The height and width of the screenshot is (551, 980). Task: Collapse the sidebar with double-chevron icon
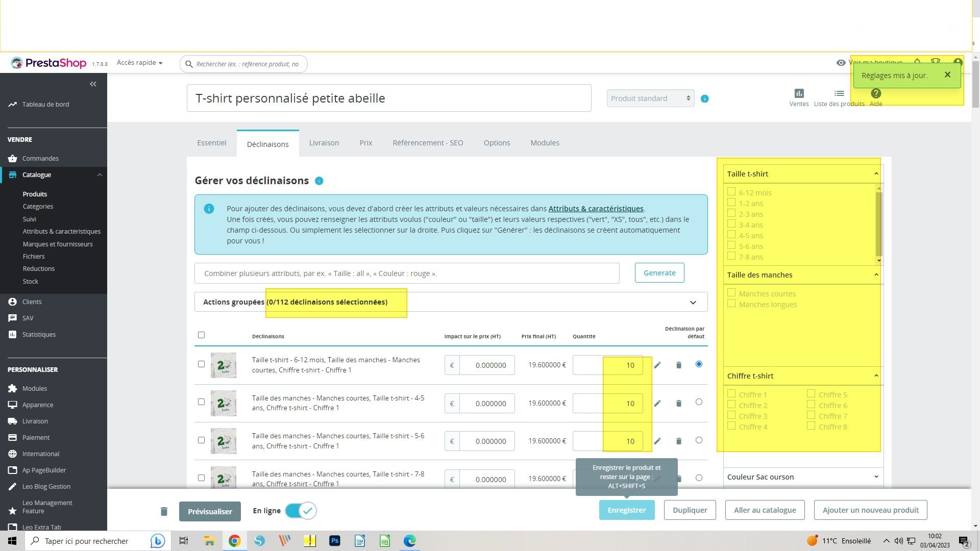(93, 84)
